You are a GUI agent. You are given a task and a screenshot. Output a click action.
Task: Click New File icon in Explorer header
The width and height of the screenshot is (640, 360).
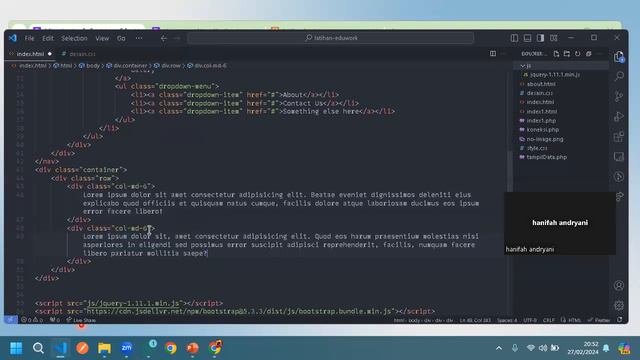tap(556, 54)
